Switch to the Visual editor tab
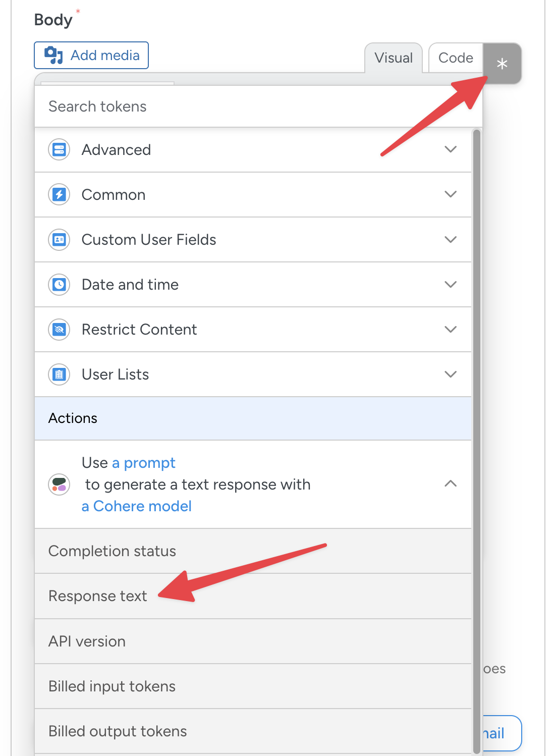 coord(394,58)
